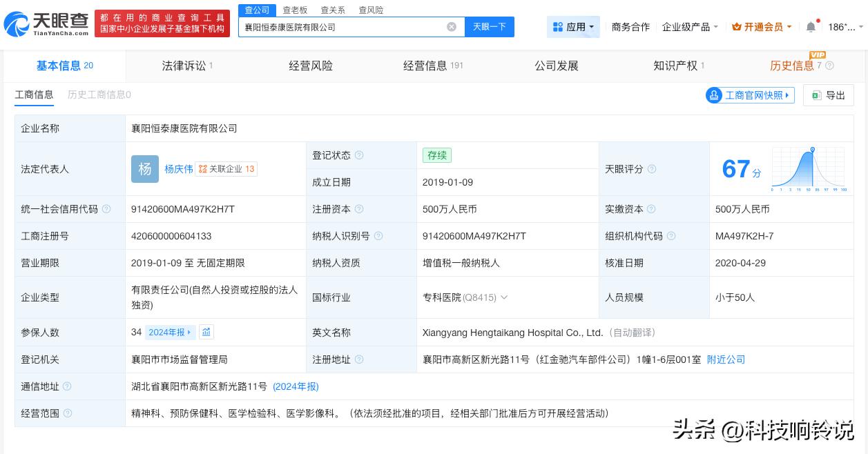Screen dimensions: 868x454
Task: Expand the 专科医院 (Q8415) industry dropdown
Action: [x=505, y=297]
